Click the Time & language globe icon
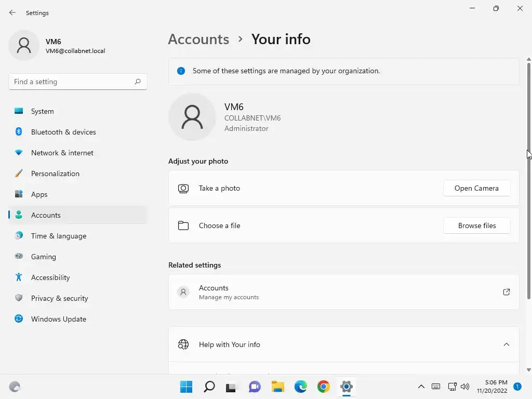The width and height of the screenshot is (532, 399). point(19,235)
